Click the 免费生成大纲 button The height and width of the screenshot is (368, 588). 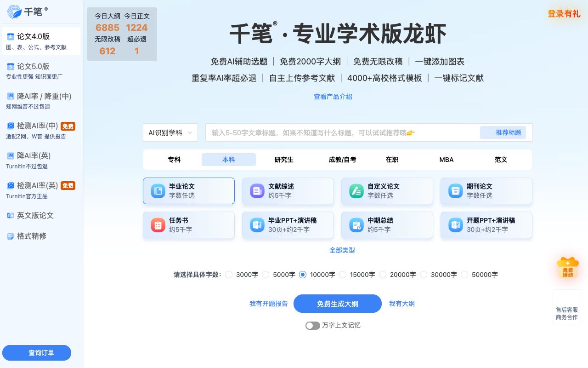338,304
